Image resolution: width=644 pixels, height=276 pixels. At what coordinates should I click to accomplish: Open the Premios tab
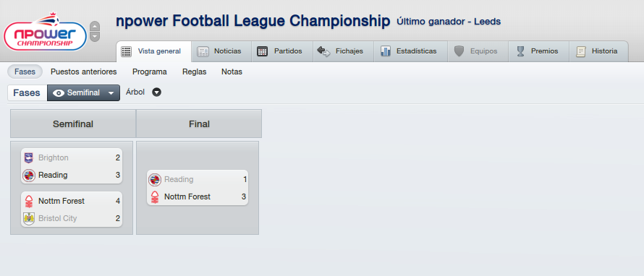pyautogui.click(x=538, y=51)
